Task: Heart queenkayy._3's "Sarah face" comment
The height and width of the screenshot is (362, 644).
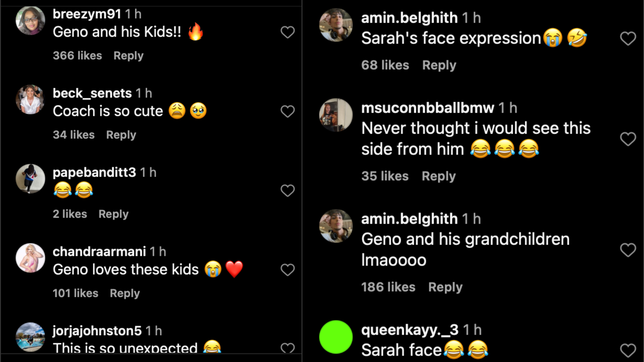Action: (628, 350)
